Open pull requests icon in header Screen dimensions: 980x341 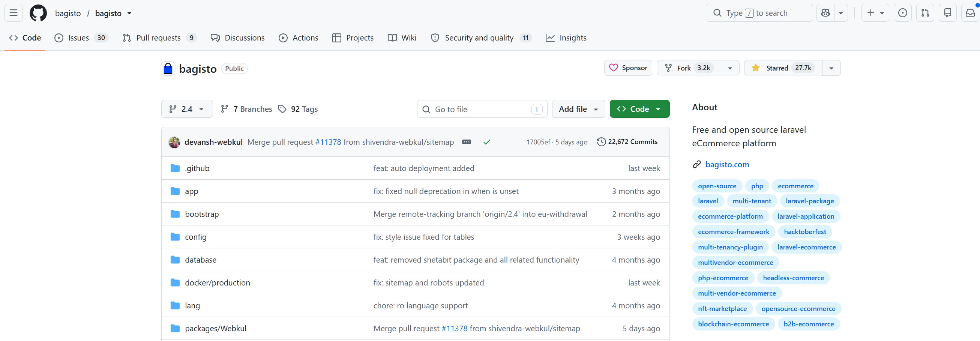(925, 13)
